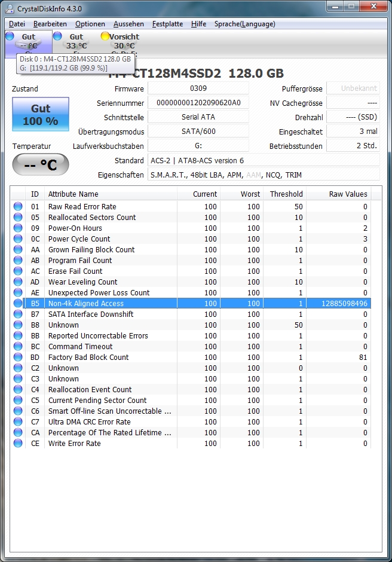The height and width of the screenshot is (562, 392).
Task: Select the Vorsicht disk tab at 30 °C
Action: tap(124, 43)
